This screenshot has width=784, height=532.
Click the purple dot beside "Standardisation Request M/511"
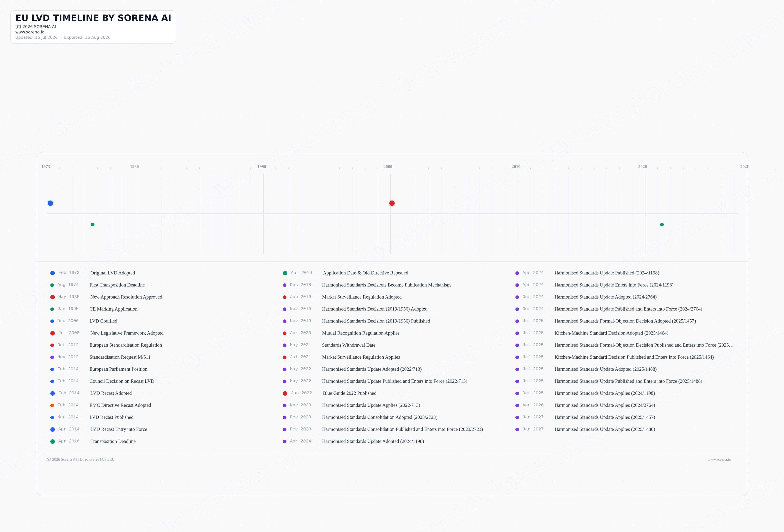pos(52,357)
